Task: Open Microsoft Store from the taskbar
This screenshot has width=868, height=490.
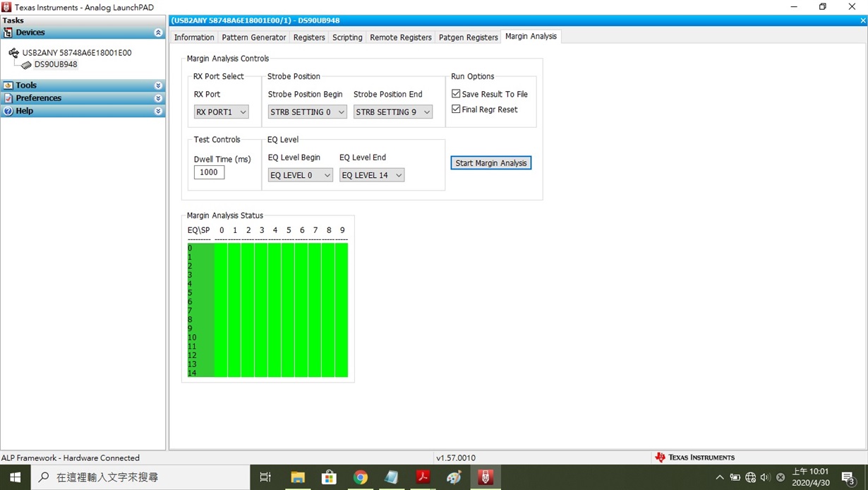Action: (x=329, y=477)
